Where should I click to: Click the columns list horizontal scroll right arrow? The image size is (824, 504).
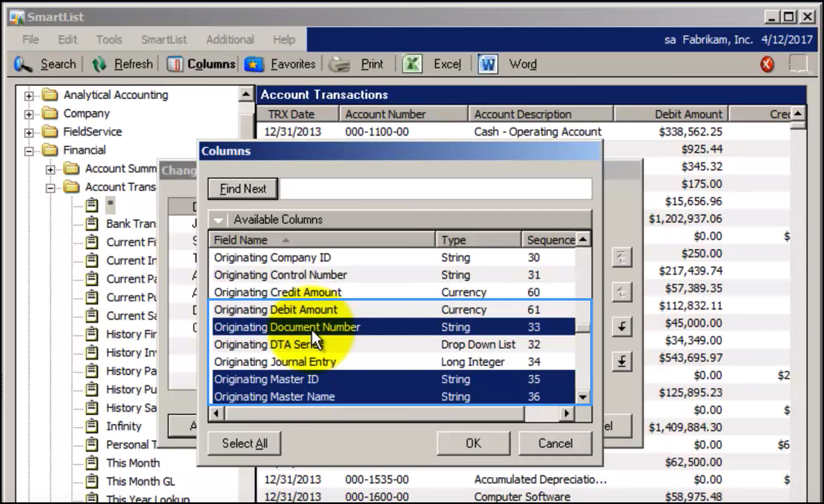point(566,413)
